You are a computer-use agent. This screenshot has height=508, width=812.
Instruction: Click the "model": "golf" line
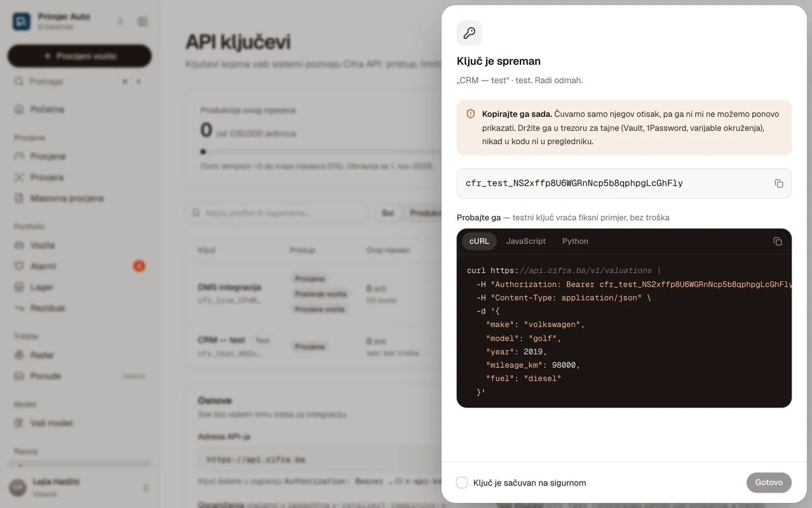pyautogui.click(x=523, y=338)
